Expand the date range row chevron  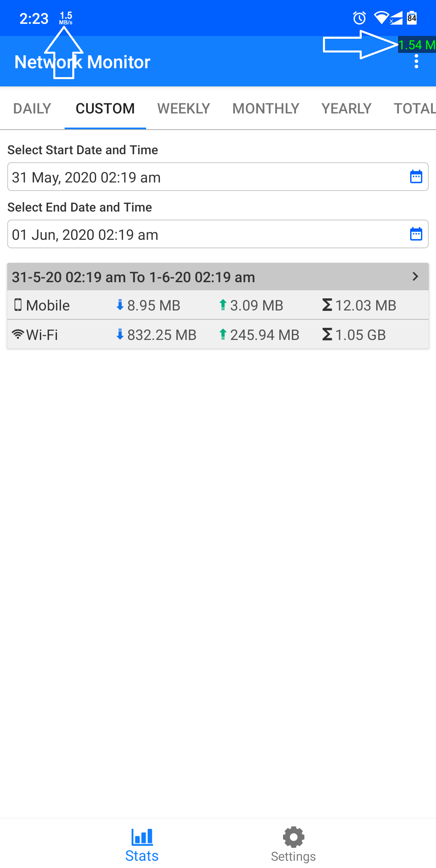415,277
